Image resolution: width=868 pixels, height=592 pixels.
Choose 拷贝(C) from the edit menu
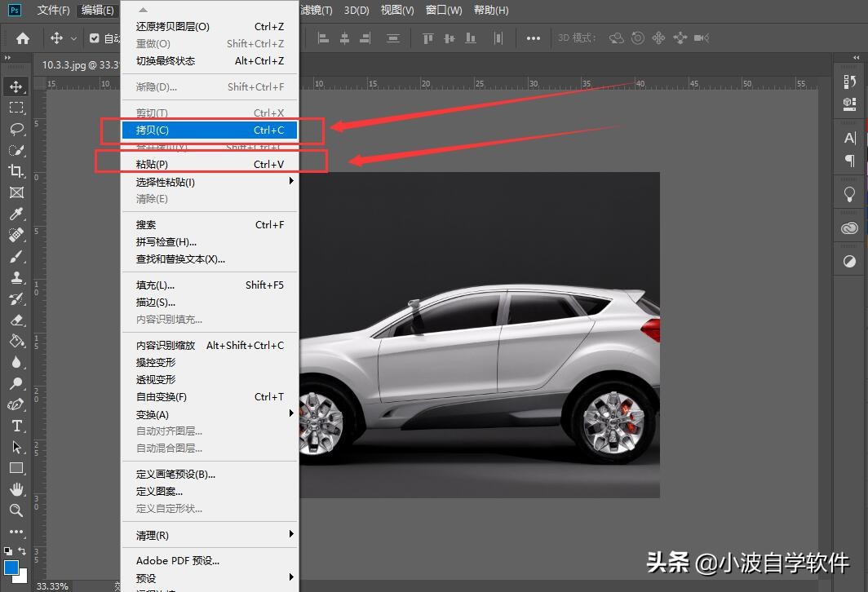209,130
